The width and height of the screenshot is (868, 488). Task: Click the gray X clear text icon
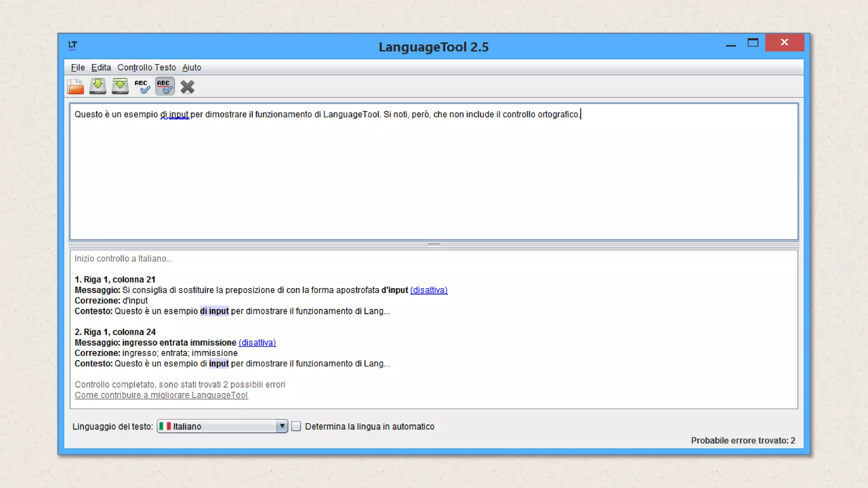coord(187,87)
